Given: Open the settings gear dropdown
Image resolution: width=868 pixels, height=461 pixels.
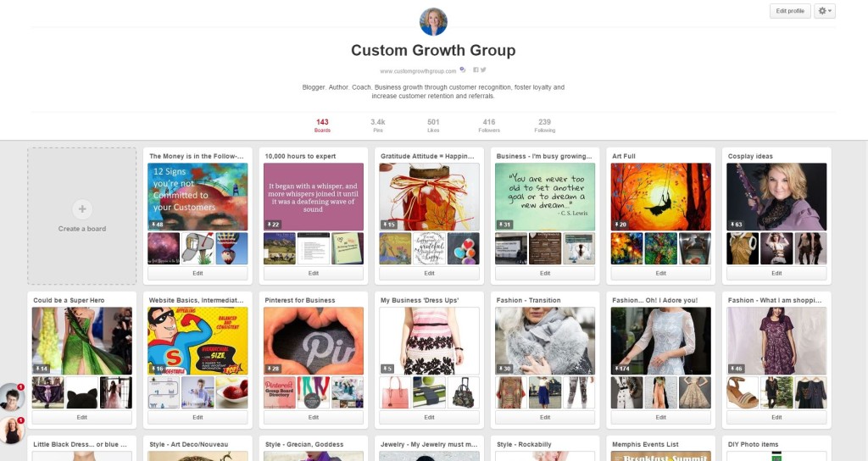Looking at the screenshot, I should click(824, 11).
